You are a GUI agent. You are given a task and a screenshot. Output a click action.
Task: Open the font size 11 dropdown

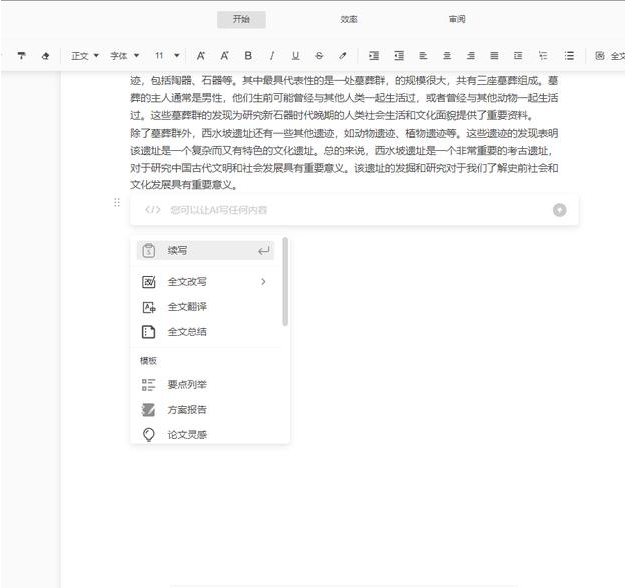coord(167,56)
